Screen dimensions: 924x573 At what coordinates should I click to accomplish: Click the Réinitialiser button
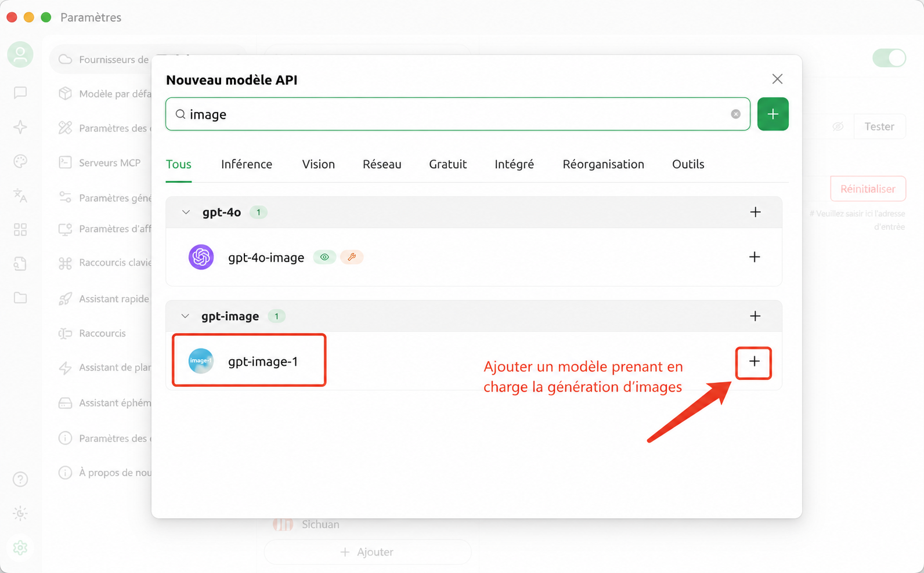coord(868,188)
